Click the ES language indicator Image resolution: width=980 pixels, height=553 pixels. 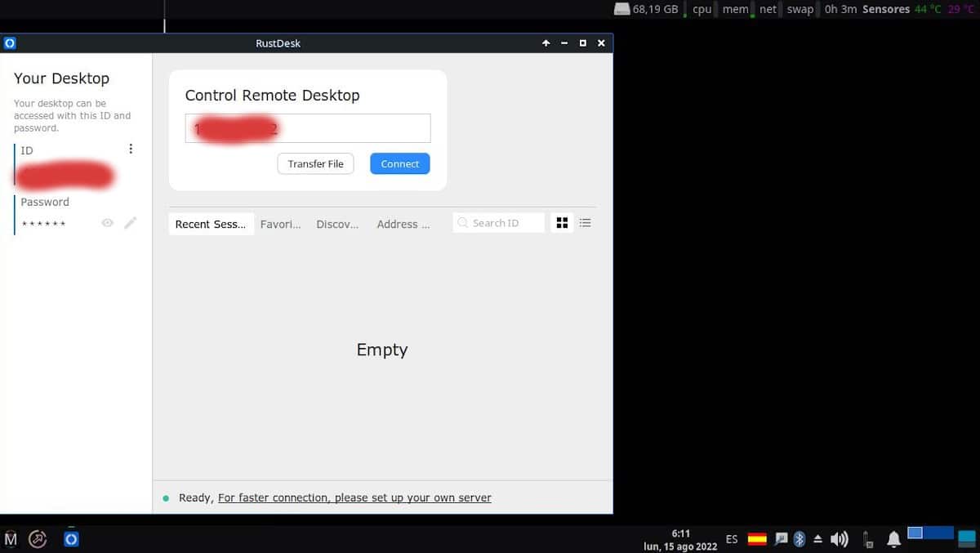click(x=732, y=539)
